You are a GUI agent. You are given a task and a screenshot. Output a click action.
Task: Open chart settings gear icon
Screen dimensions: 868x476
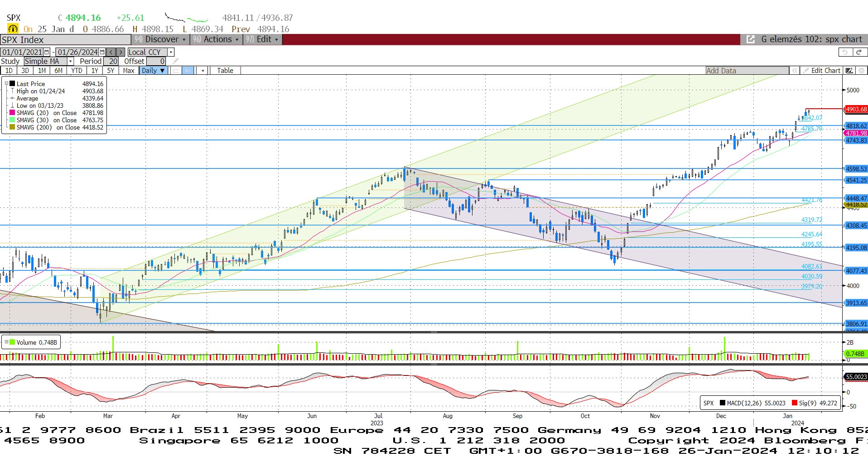[x=861, y=71]
